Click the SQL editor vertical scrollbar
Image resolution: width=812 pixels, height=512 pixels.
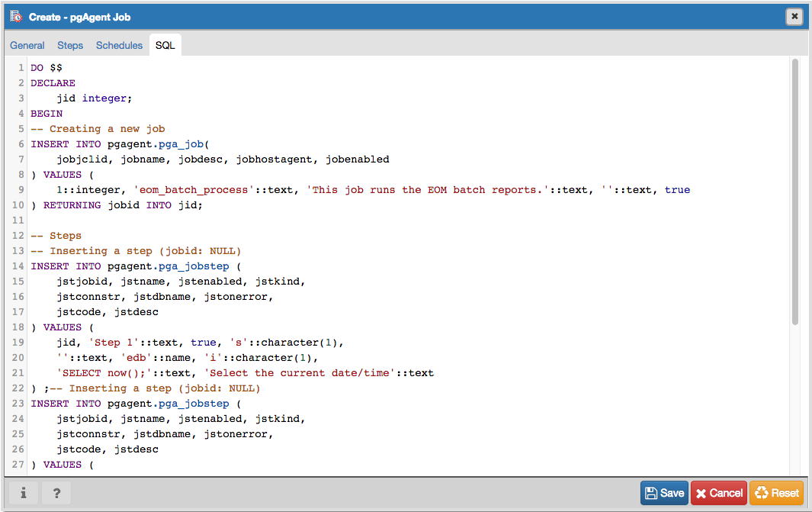[794, 191]
